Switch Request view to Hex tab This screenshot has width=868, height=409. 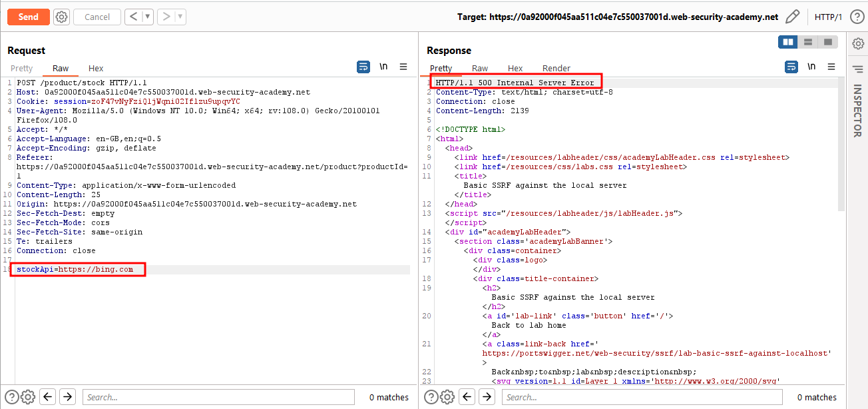click(x=96, y=68)
